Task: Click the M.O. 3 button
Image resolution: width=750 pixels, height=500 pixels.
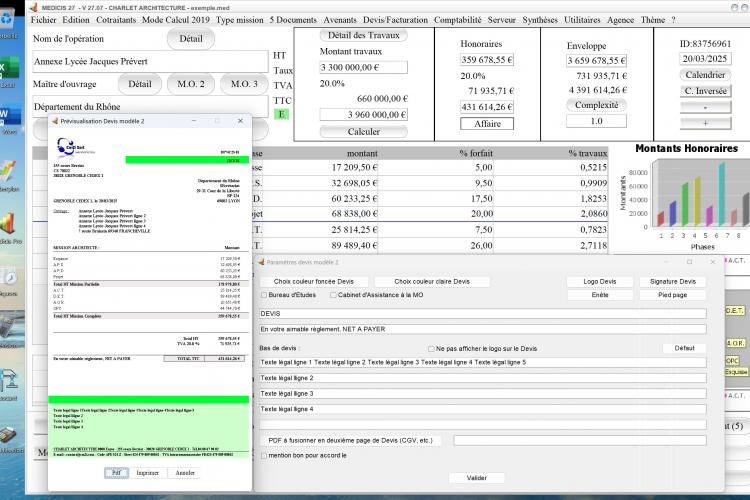Action: click(x=244, y=84)
